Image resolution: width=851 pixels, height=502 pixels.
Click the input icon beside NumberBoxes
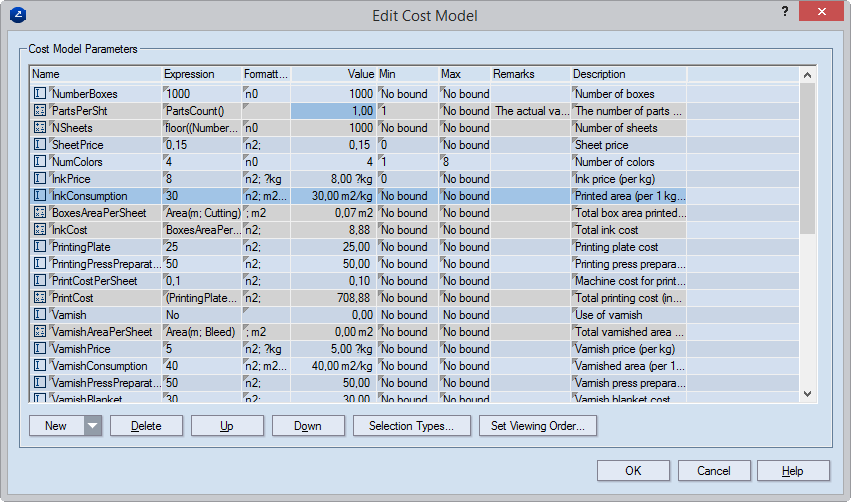[40, 93]
